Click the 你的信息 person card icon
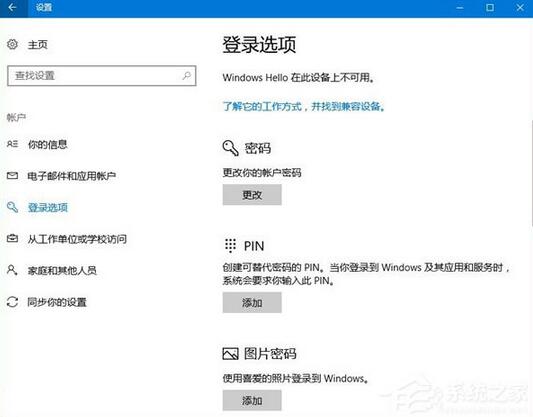The image size is (533, 417). point(13,144)
